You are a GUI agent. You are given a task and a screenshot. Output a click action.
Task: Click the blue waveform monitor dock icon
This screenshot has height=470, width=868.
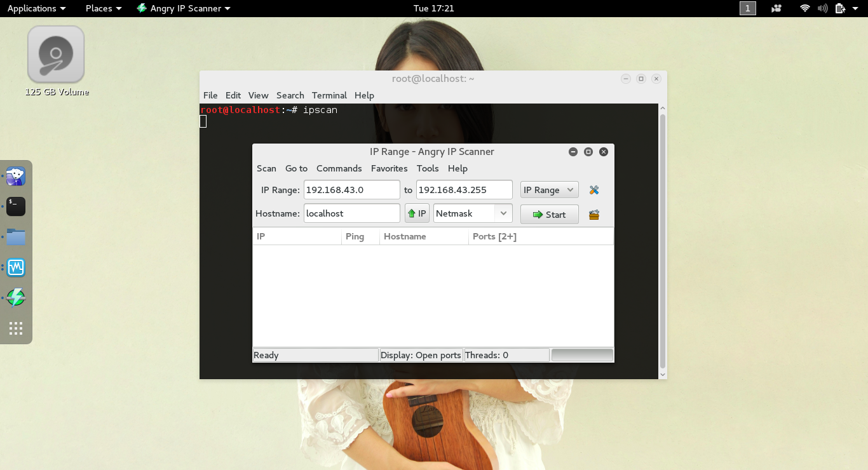(x=16, y=267)
